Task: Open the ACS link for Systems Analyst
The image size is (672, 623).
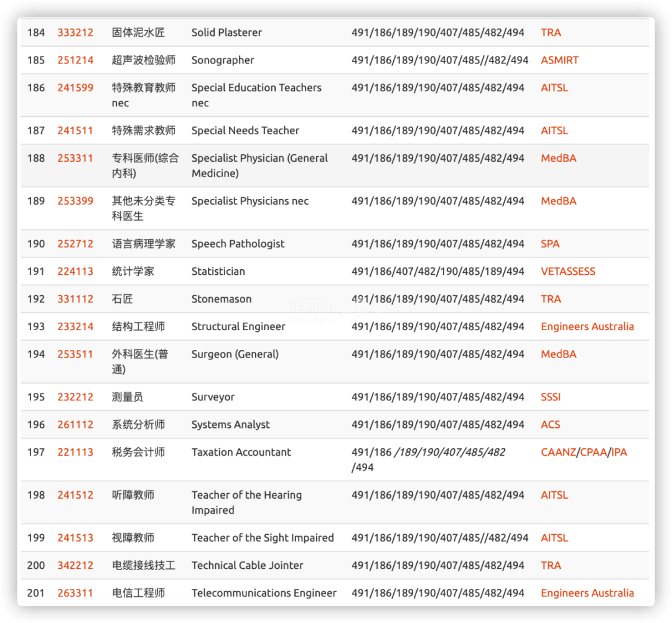Action: [x=550, y=425]
